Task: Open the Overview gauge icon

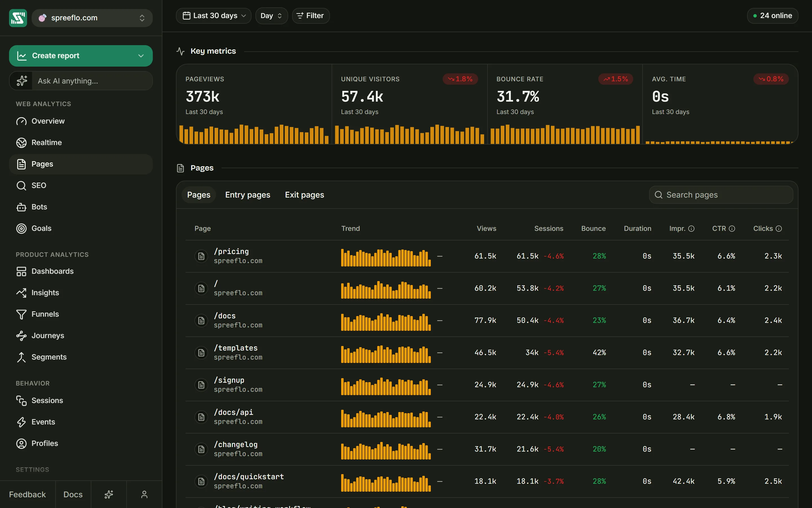Action: [x=21, y=121]
